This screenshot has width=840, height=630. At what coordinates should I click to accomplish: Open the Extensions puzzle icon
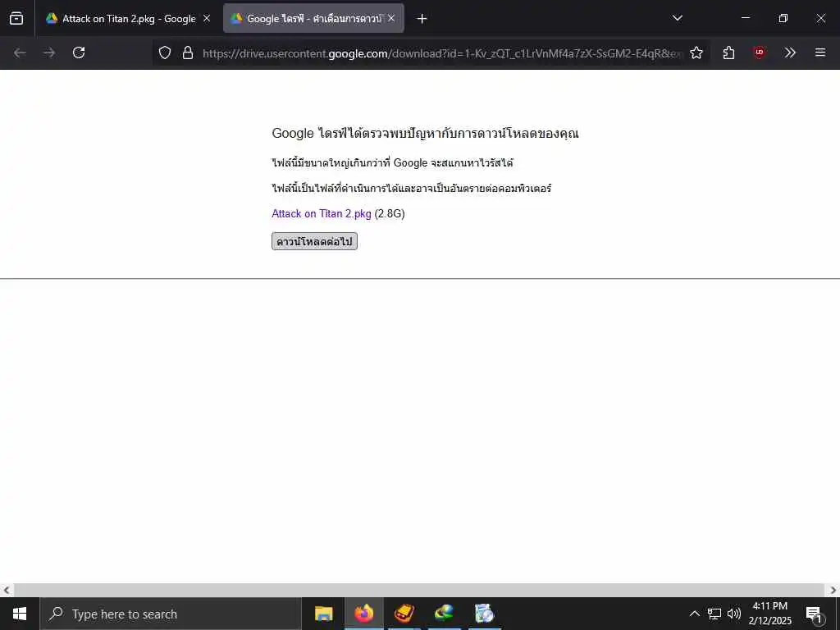click(728, 52)
